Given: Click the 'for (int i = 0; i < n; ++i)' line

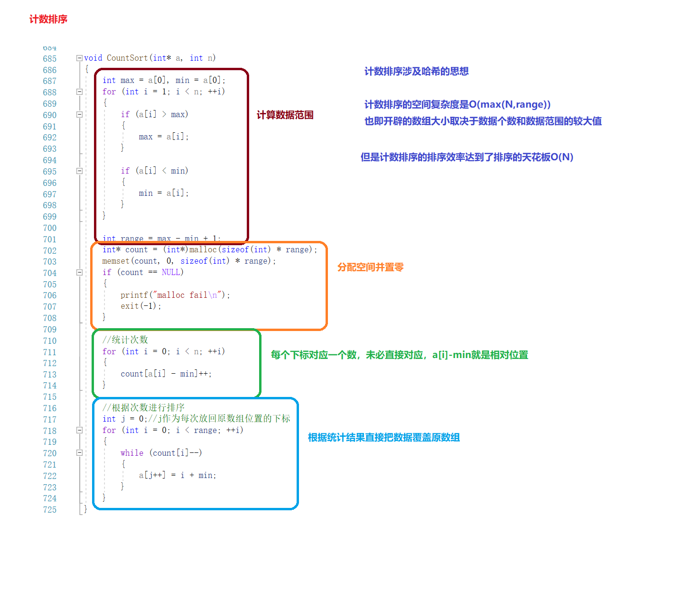Looking at the screenshot, I should [x=164, y=351].
